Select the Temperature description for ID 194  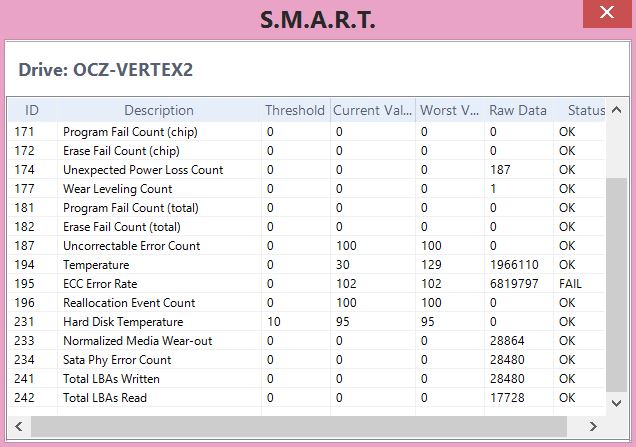pyautogui.click(x=96, y=265)
